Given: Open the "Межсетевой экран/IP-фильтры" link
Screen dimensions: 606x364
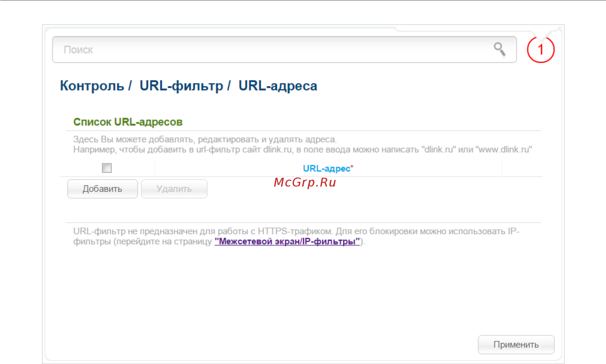Looking at the screenshot, I should coord(287,242).
